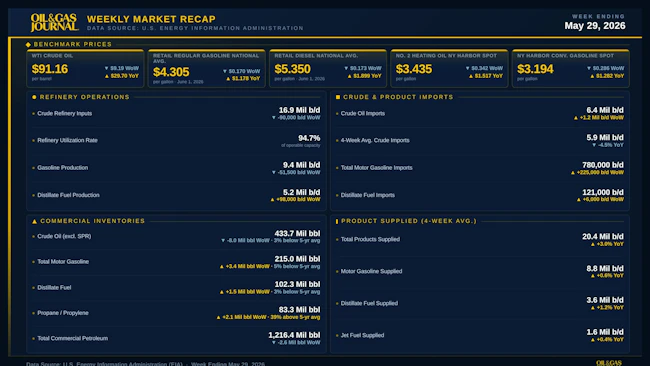Select the 4-Week Avg. Crude Imports label
This screenshot has height=366, width=650.
pos(375,140)
